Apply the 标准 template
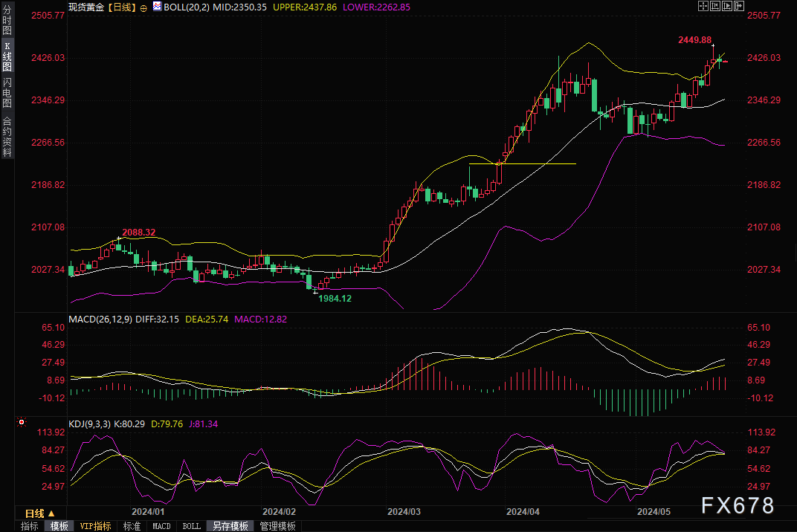 click(132, 526)
